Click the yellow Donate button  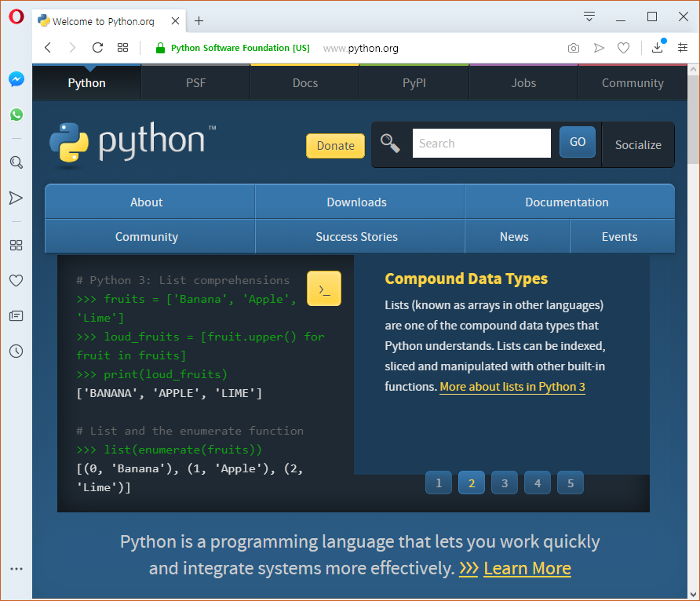335,146
